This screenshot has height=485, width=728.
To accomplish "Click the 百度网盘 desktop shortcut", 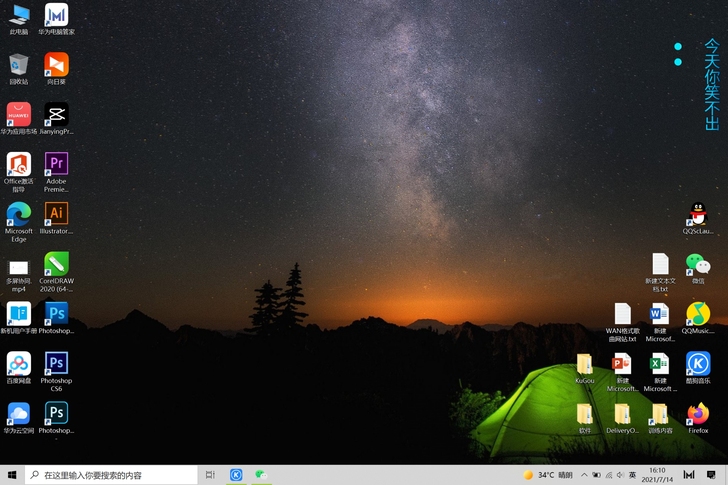I will (18, 364).
